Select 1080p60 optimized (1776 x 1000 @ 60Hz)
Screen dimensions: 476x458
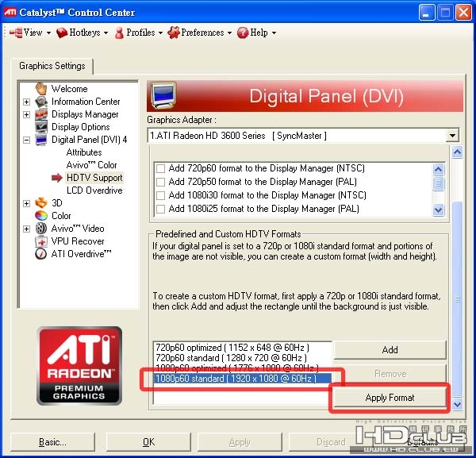[236, 368]
